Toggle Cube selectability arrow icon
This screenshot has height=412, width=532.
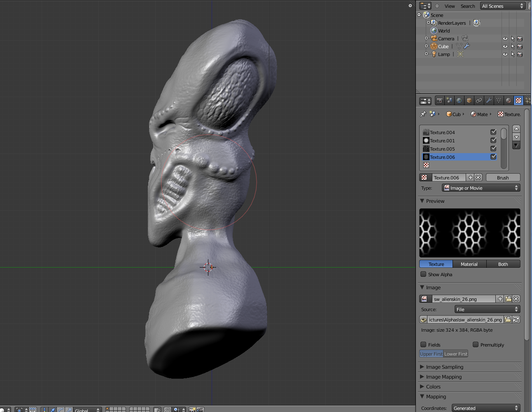coord(513,47)
